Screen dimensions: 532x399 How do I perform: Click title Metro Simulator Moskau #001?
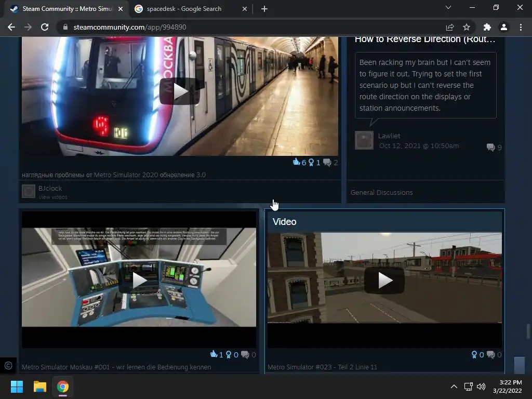coord(116,367)
